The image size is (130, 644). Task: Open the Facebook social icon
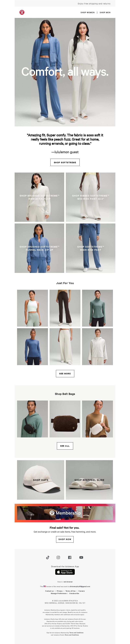click(70, 557)
